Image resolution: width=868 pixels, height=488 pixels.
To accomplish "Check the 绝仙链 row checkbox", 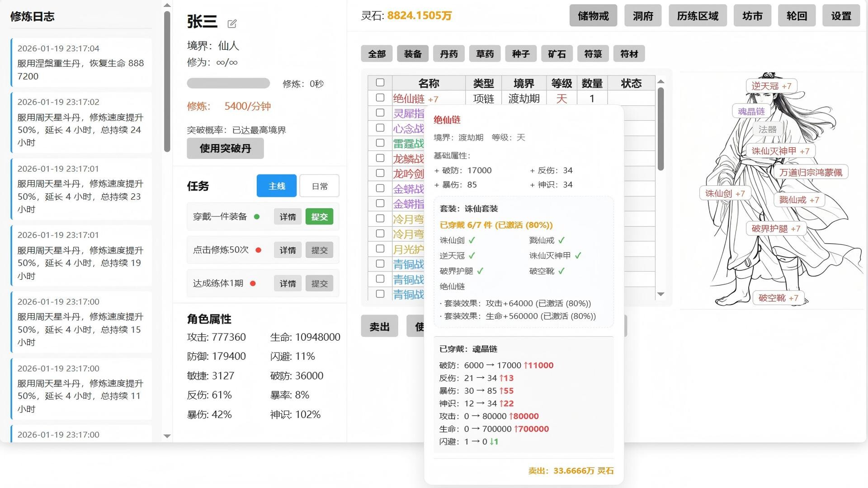I will pos(380,98).
